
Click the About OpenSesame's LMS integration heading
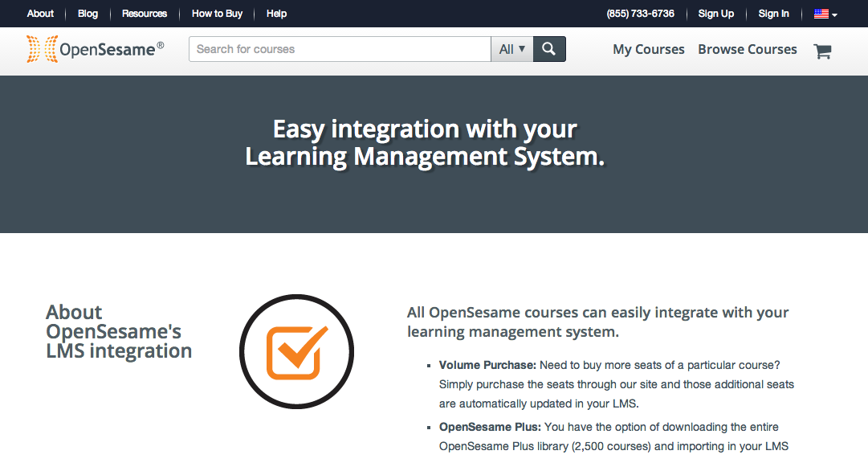click(x=119, y=331)
